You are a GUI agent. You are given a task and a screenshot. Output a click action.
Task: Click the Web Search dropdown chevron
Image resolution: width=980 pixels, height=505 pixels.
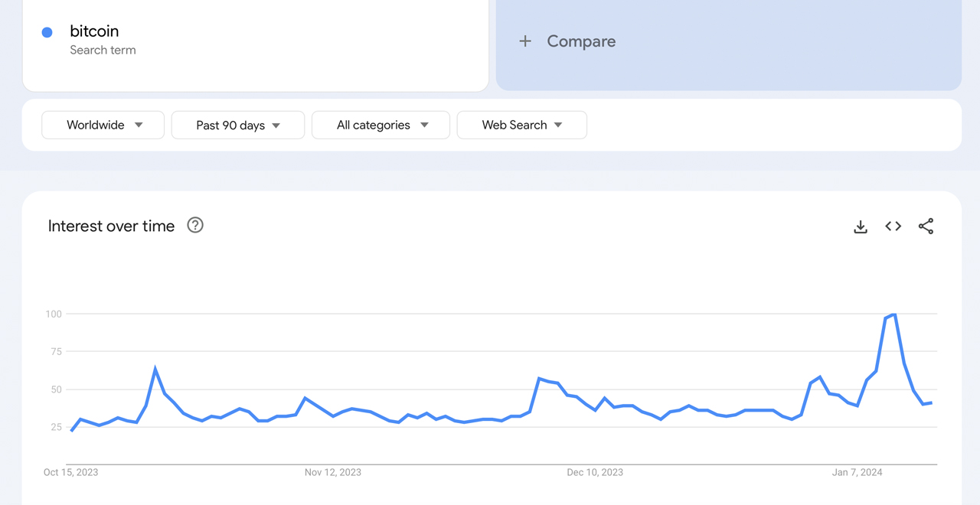(558, 125)
